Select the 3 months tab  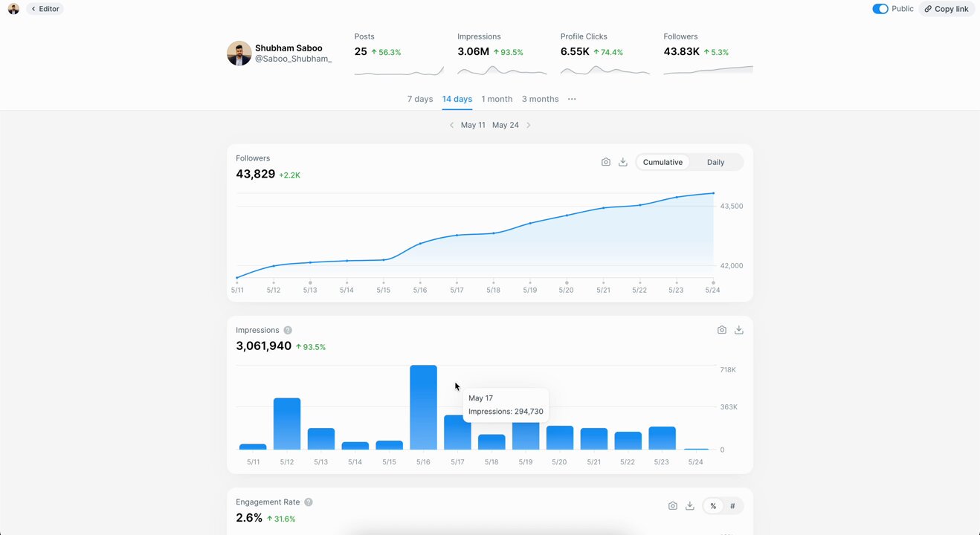coord(541,99)
